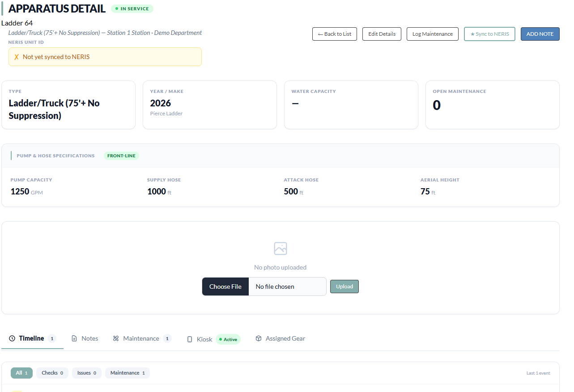This screenshot has width=574, height=392.
Task: Click the Notes tab document icon
Action: 74,339
